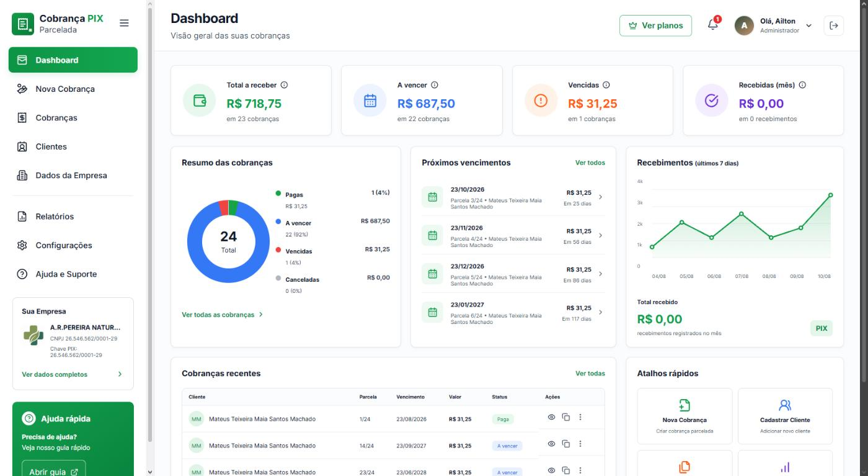Screen dimensions: 868x476
Task: Click the blue A vencer legend dot
Action: [x=279, y=222]
